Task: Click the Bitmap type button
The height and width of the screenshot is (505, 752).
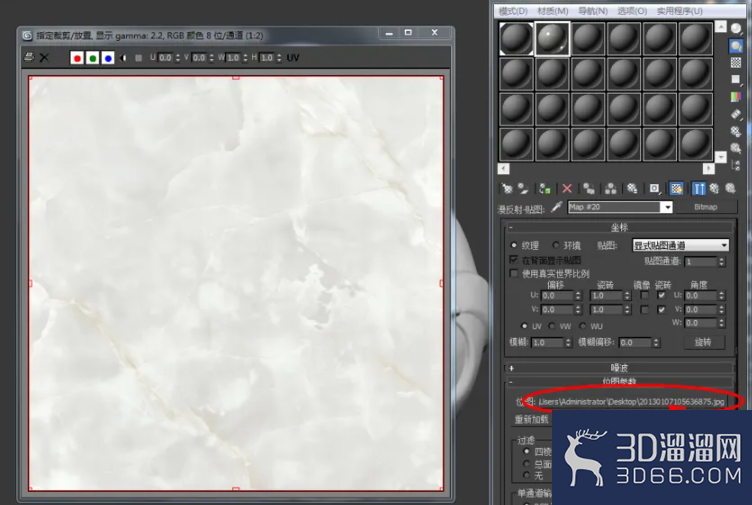Action: (705, 207)
